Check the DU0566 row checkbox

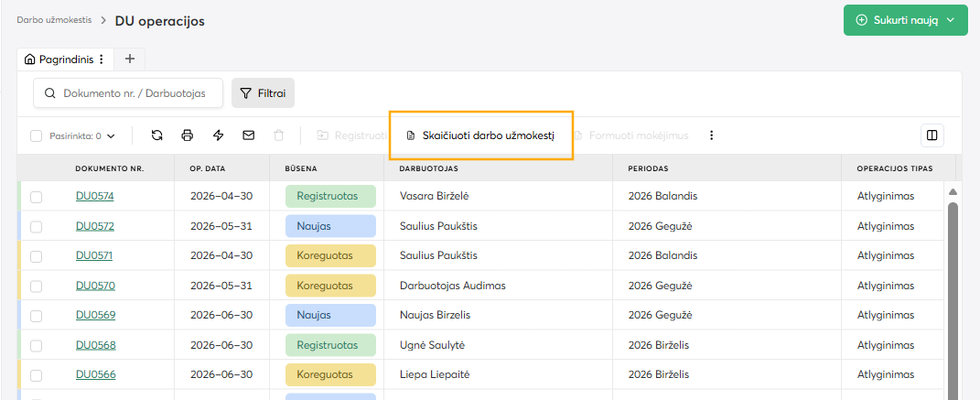(37, 375)
